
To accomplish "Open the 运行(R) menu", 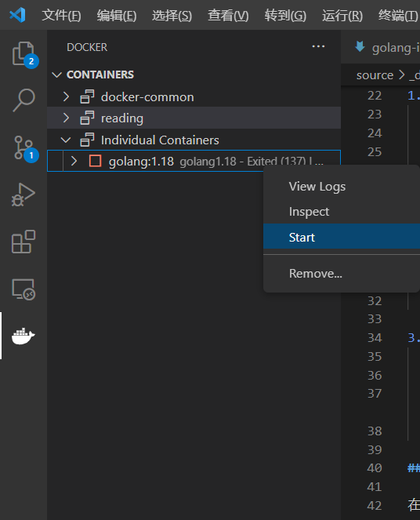I will 342,15.
